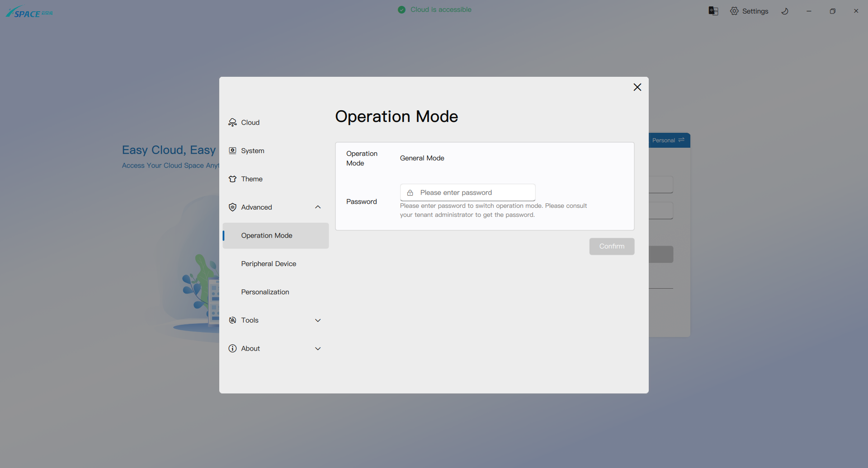The width and height of the screenshot is (868, 468).
Task: Click the Theme shirt icon
Action: pos(232,179)
